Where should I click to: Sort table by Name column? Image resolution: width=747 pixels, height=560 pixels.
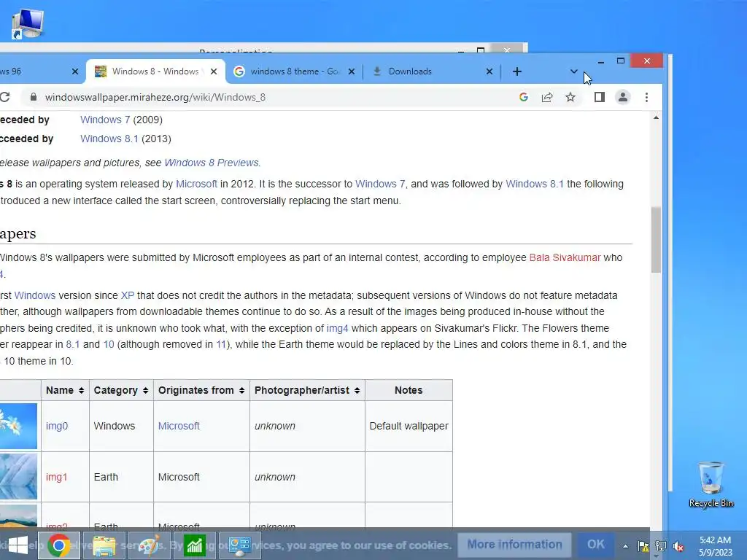coord(65,391)
